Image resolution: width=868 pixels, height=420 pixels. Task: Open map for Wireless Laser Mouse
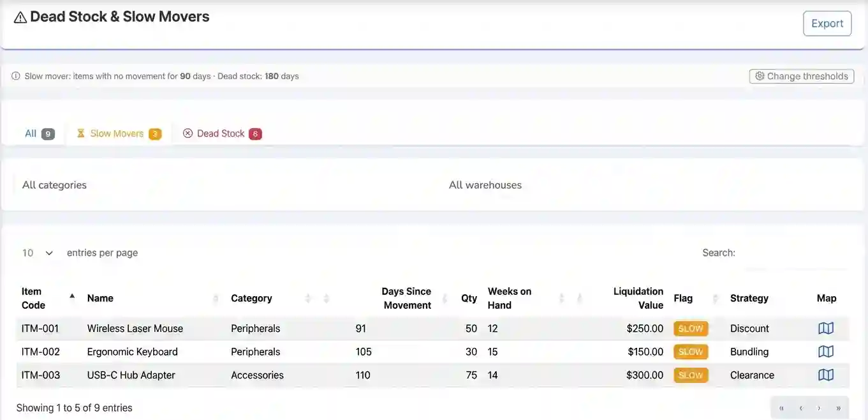pos(826,328)
